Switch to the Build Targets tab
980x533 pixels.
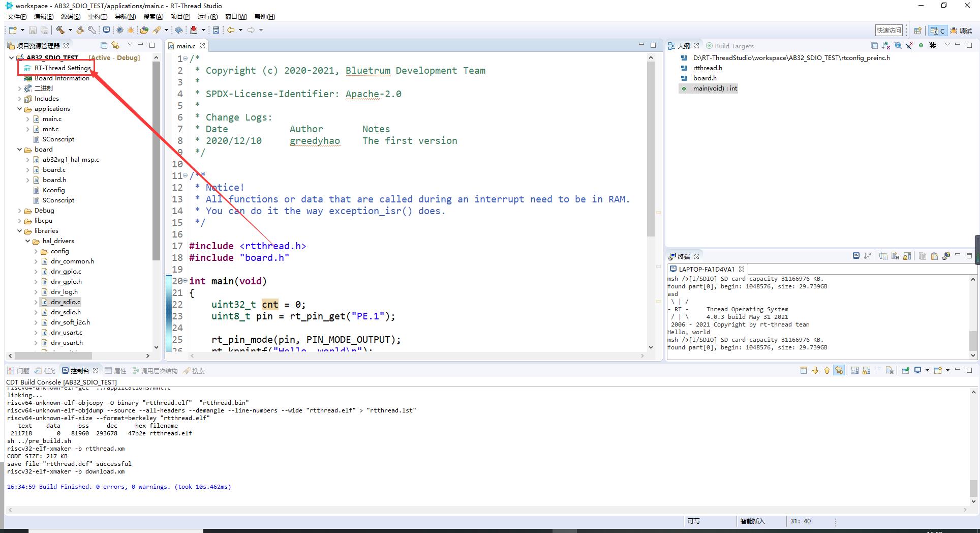[x=730, y=46]
